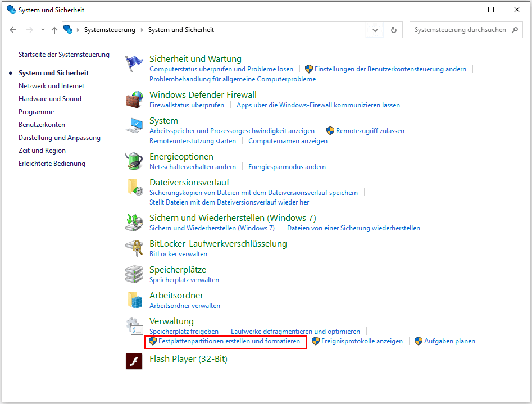Image resolution: width=532 pixels, height=404 pixels.
Task: Go back with the back arrow
Action: [13, 30]
